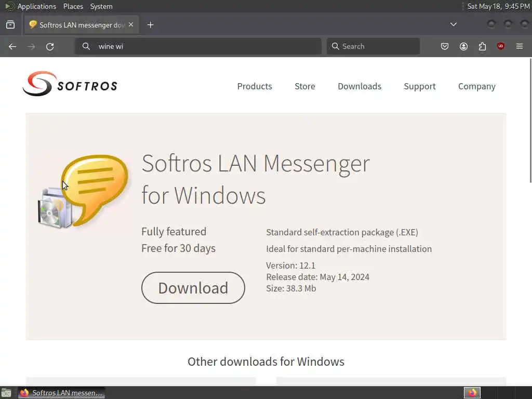Open the Products navigation menu
The height and width of the screenshot is (399, 532).
255,87
